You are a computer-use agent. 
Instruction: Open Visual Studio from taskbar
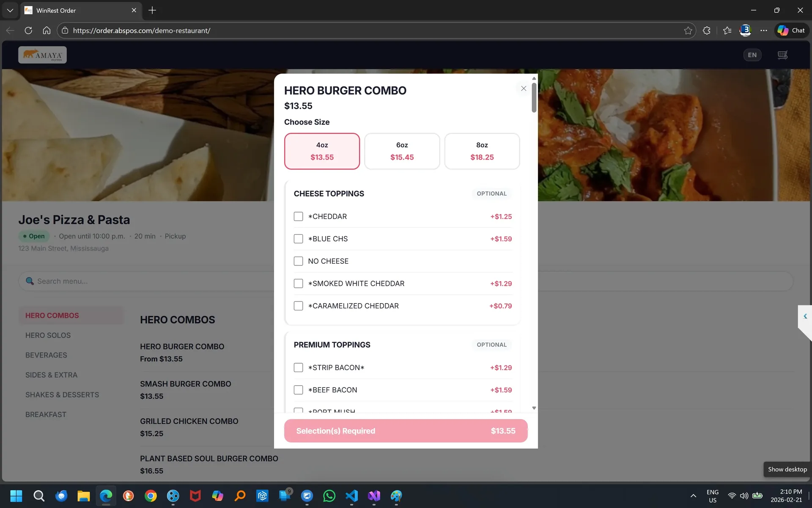[374, 496]
